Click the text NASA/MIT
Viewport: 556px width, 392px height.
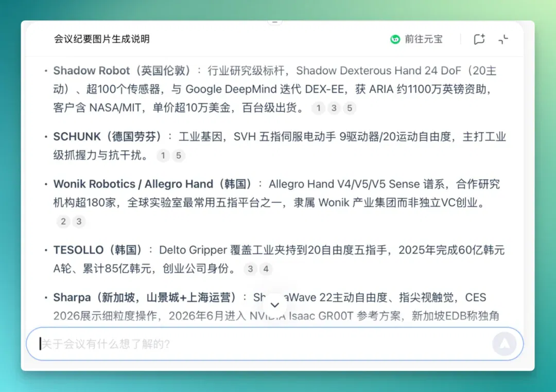[x=115, y=108]
